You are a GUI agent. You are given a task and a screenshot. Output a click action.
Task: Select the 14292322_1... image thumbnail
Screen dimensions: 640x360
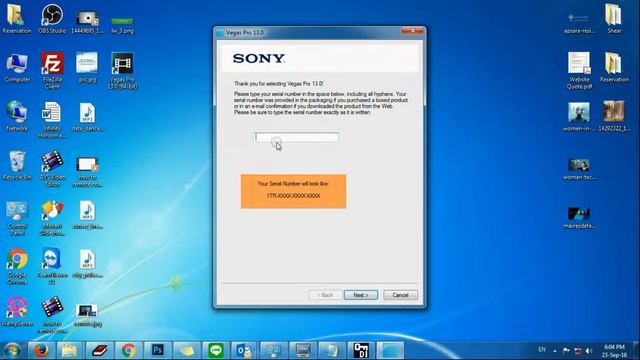pyautogui.click(x=614, y=116)
